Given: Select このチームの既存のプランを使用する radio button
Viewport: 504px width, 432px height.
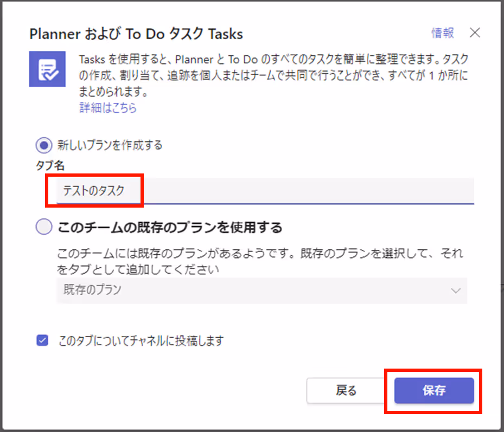Looking at the screenshot, I should pos(44,227).
